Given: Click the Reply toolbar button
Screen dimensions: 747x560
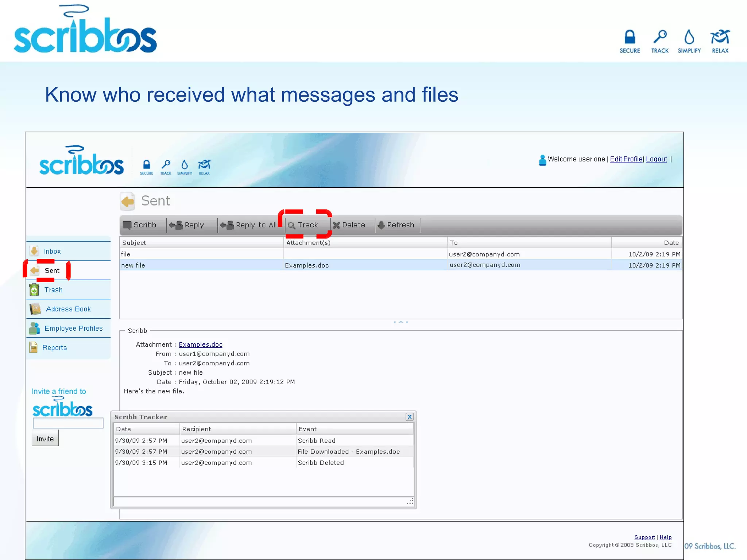Looking at the screenshot, I should coord(186,225).
